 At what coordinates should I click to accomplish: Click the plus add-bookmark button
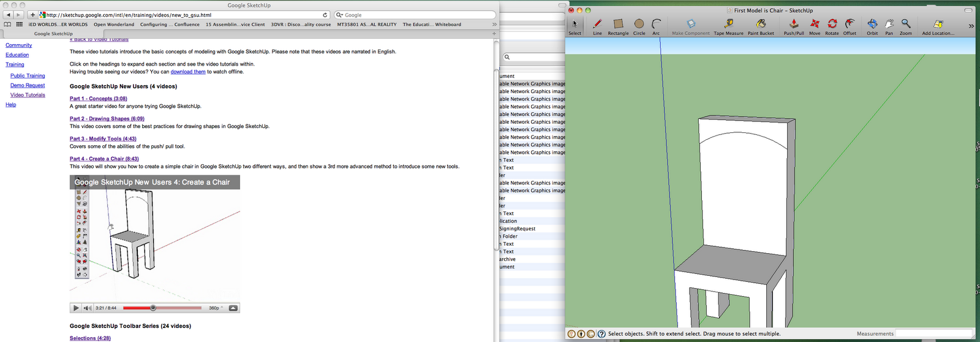pos(33,15)
